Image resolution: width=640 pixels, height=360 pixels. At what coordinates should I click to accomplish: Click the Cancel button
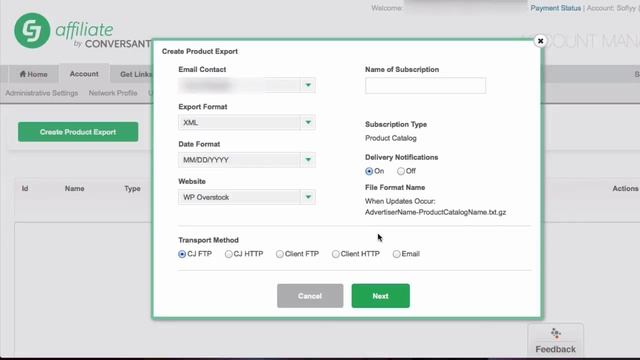pyautogui.click(x=310, y=296)
